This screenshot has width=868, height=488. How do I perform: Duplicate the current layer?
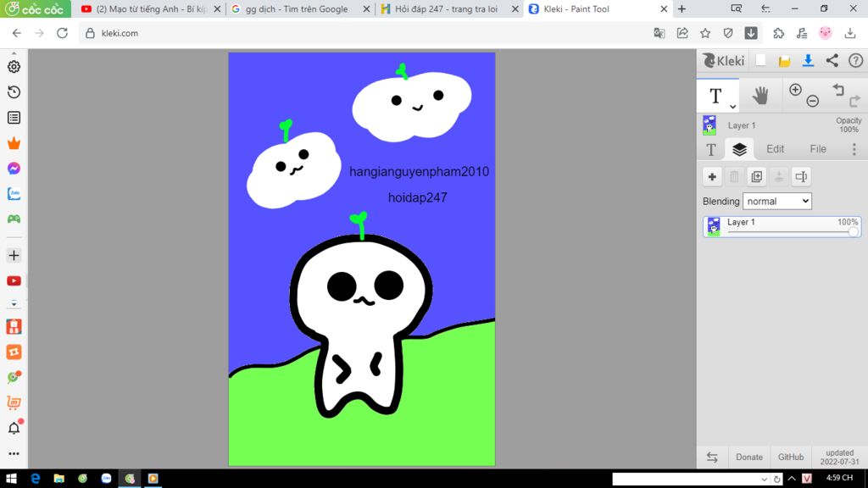pos(756,177)
